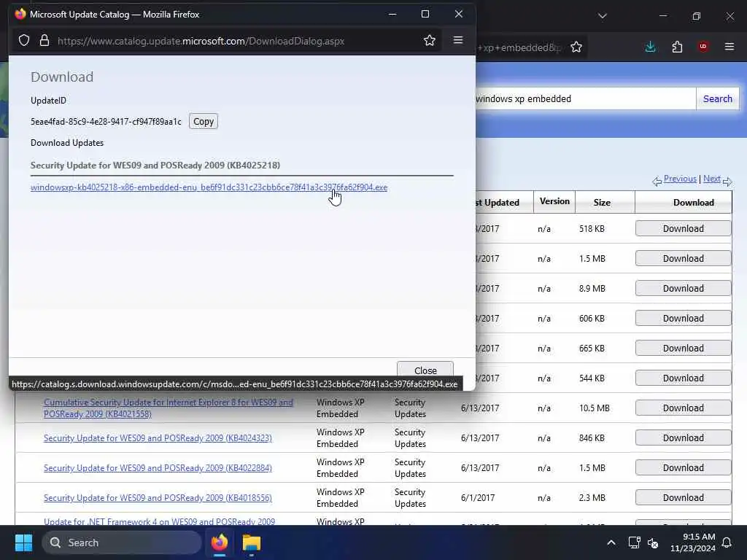Open Cumulative Security Update for IE8 KB4021558 link
The width and height of the screenshot is (747, 560).
pyautogui.click(x=169, y=408)
